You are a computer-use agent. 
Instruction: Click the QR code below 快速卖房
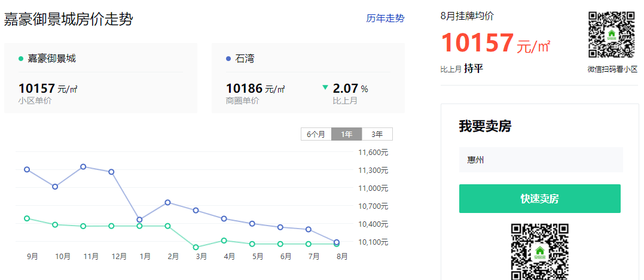(x=539, y=251)
